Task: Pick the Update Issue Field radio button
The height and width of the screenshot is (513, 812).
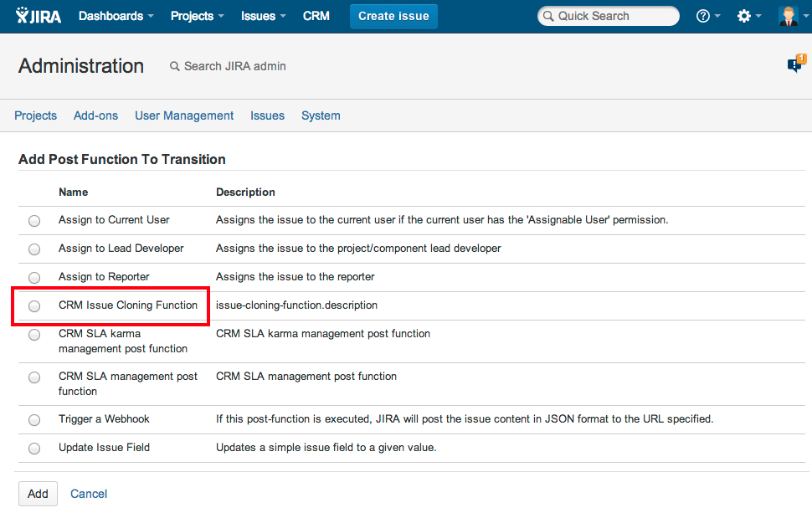Action: point(34,449)
